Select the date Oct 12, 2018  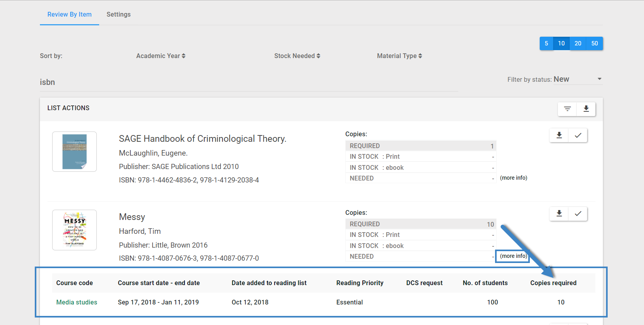250,302
